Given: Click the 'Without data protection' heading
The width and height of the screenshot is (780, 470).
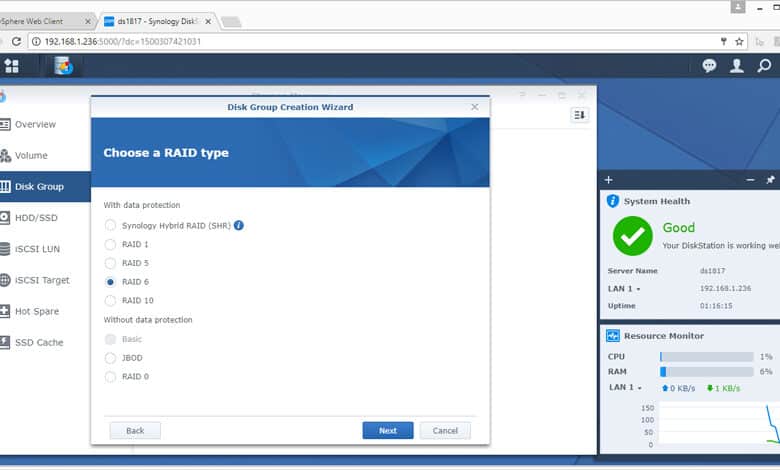Looking at the screenshot, I should (x=148, y=320).
